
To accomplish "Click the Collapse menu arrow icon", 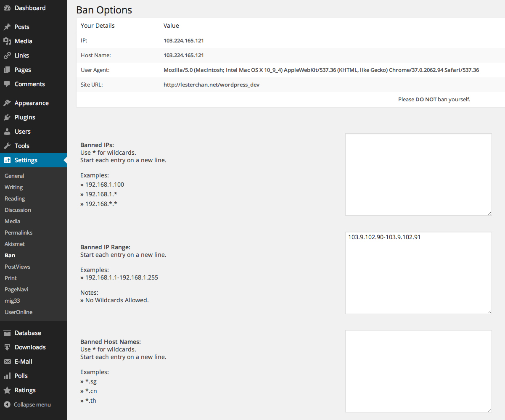I will pyautogui.click(x=7, y=404).
